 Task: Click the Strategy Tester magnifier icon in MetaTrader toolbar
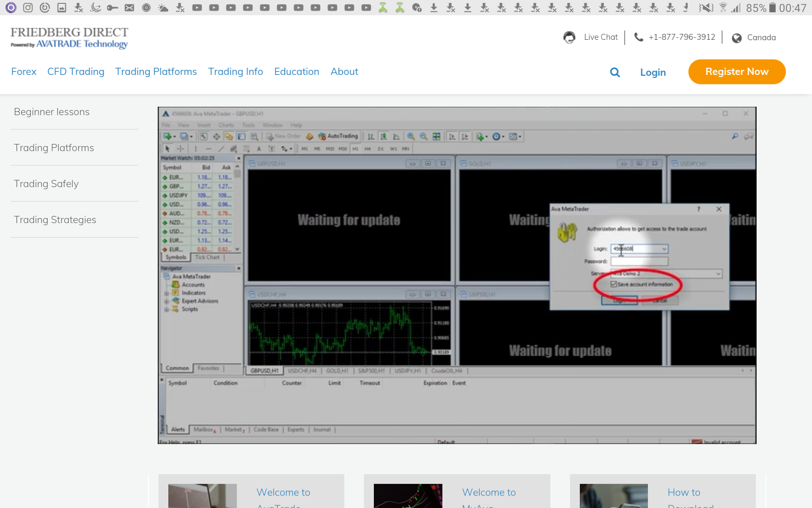coord(254,136)
